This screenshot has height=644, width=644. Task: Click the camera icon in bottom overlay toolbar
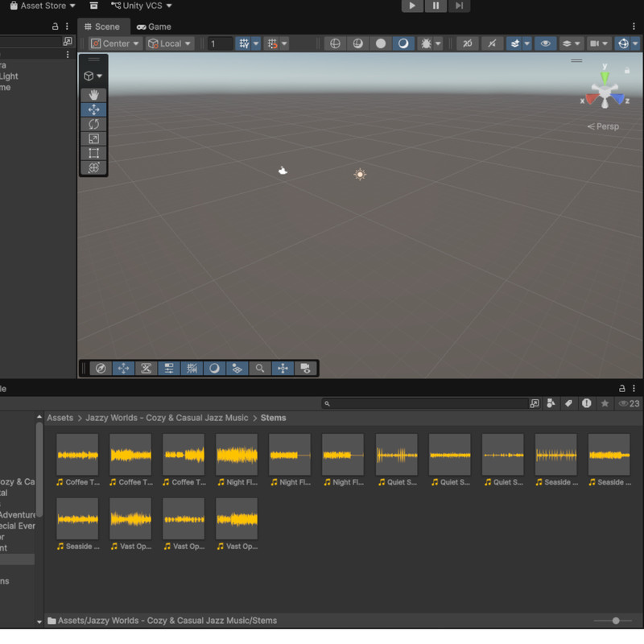pyautogui.click(x=305, y=368)
